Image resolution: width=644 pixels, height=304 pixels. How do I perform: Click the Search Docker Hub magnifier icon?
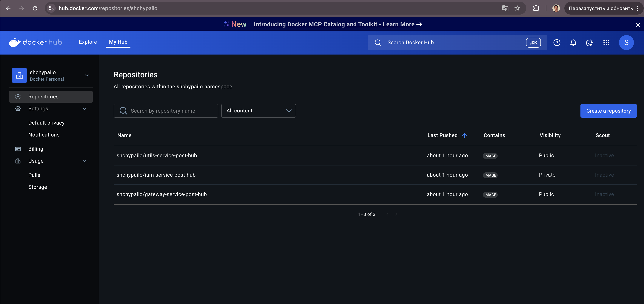click(x=378, y=42)
